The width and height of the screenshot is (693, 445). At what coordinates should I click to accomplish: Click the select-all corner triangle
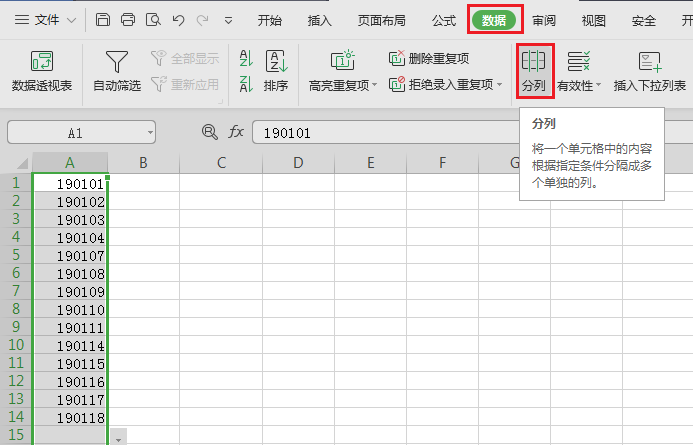(22, 164)
